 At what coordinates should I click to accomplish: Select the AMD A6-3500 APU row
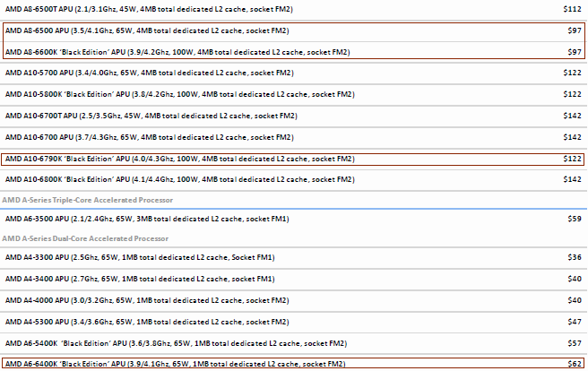point(147,219)
